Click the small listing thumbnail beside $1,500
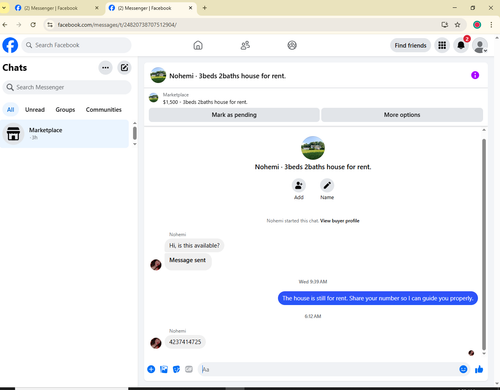Viewport: 500px width, 390px height. click(154, 98)
